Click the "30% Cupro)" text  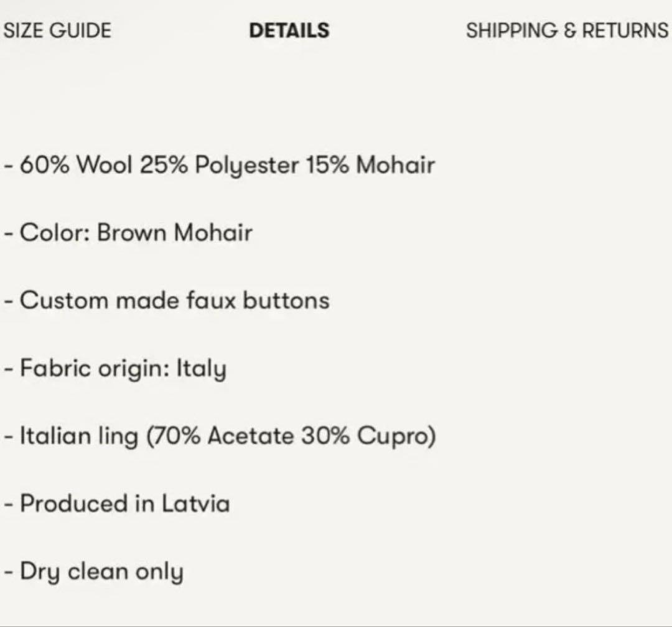368,436
